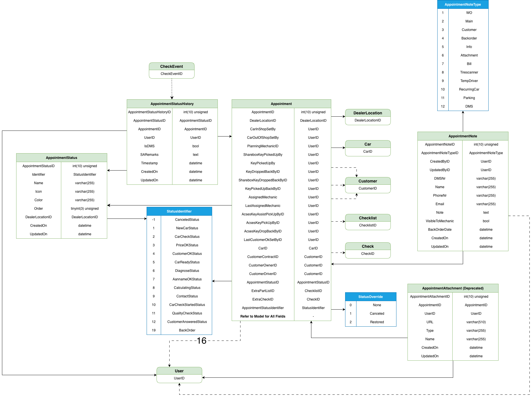This screenshot has width=532, height=397.
Task: Click the Appointment table title
Action: 281,104
